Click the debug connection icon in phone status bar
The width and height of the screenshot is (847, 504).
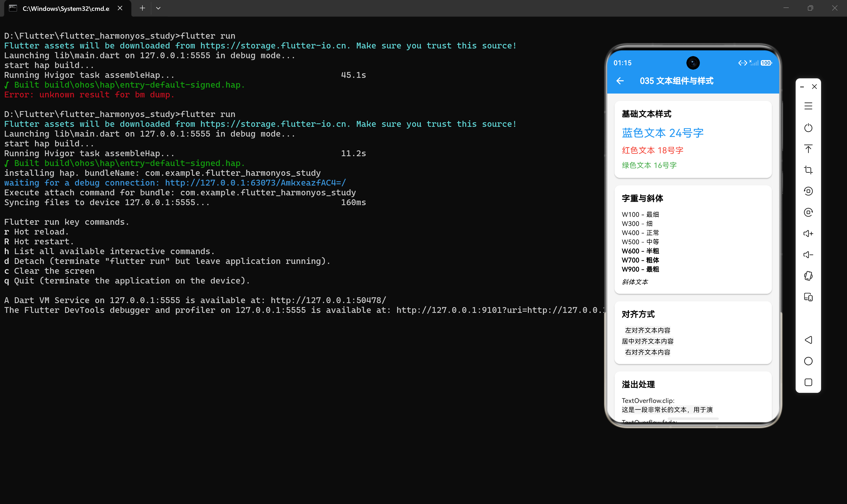point(742,63)
